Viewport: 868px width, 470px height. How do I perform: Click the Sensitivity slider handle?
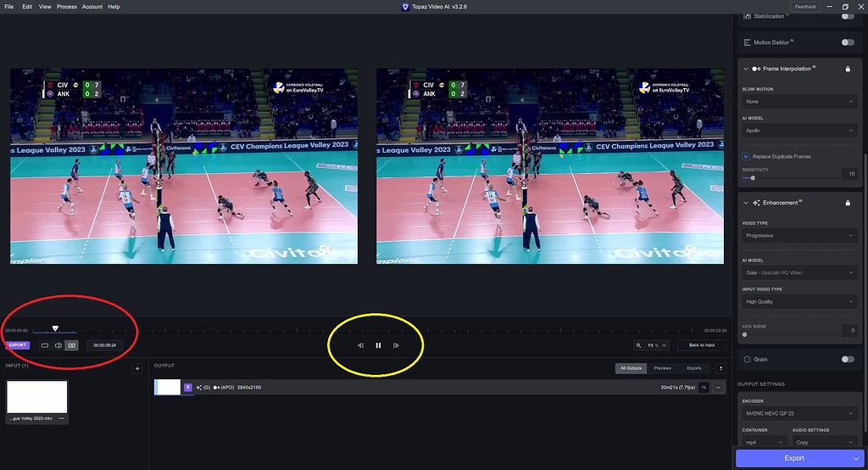[x=753, y=178]
